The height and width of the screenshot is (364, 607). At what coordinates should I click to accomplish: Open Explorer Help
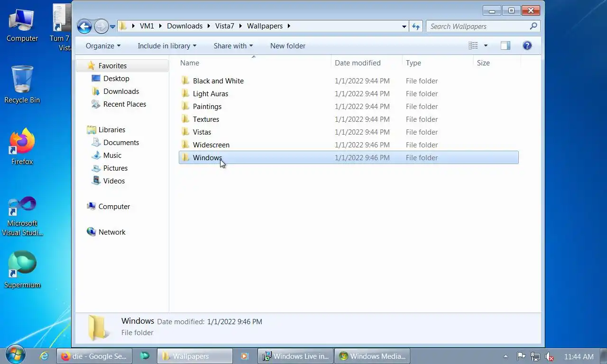(527, 46)
